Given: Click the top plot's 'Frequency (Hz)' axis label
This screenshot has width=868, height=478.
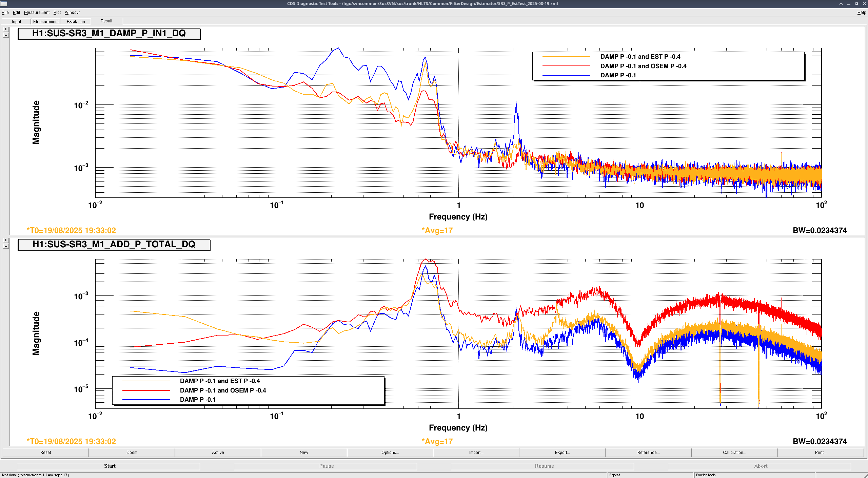Looking at the screenshot, I should coord(458,217).
